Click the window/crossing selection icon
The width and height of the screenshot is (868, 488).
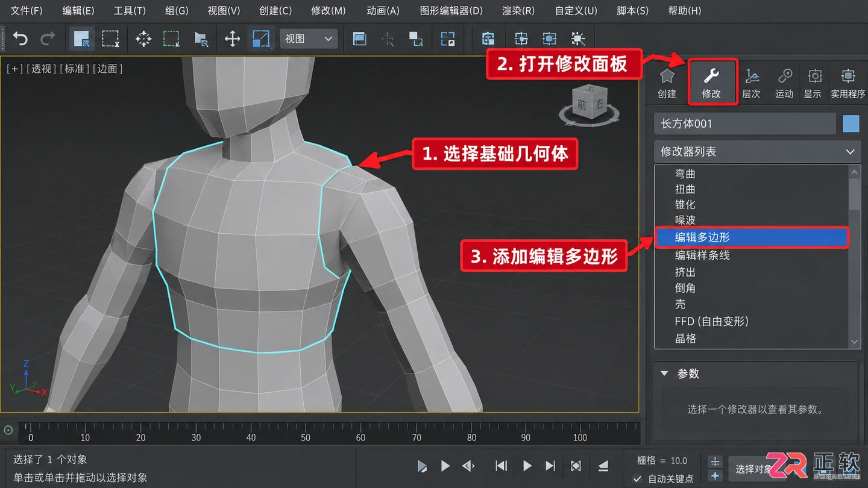pyautogui.click(x=201, y=39)
